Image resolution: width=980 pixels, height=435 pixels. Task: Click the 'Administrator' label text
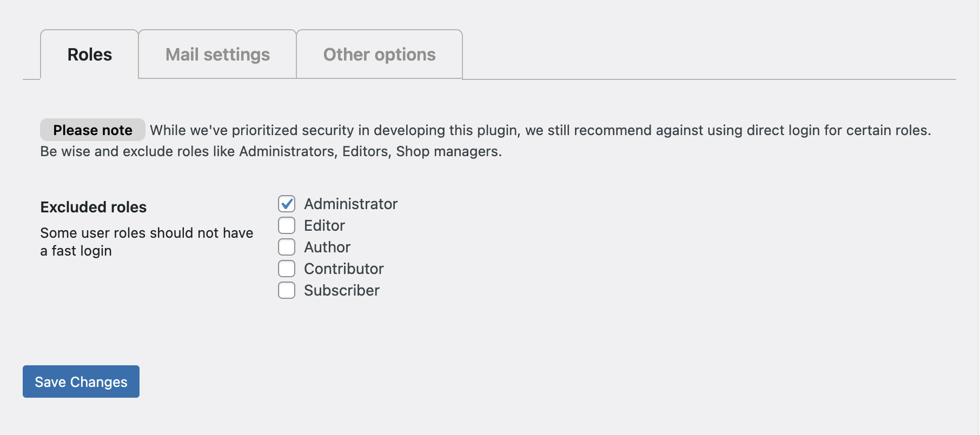350,204
